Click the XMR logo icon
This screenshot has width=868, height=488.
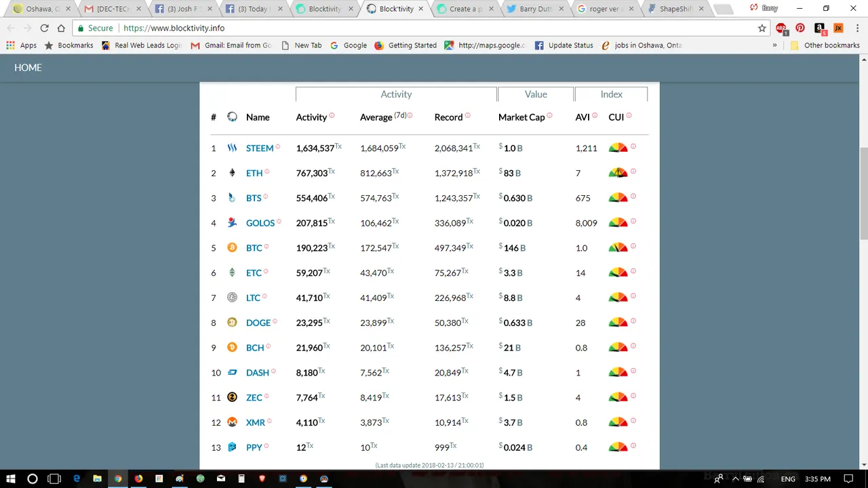coord(232,422)
